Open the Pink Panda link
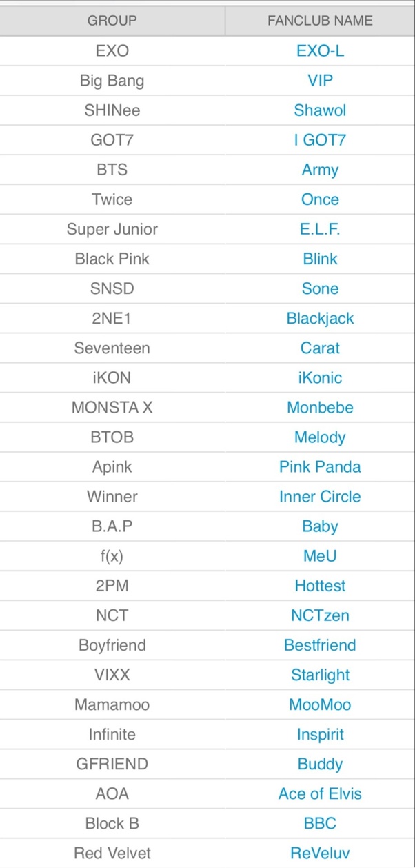 320,466
